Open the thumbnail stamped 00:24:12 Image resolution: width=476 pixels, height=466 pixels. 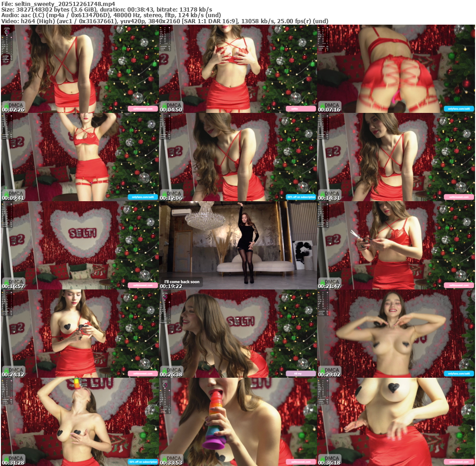(x=79, y=334)
